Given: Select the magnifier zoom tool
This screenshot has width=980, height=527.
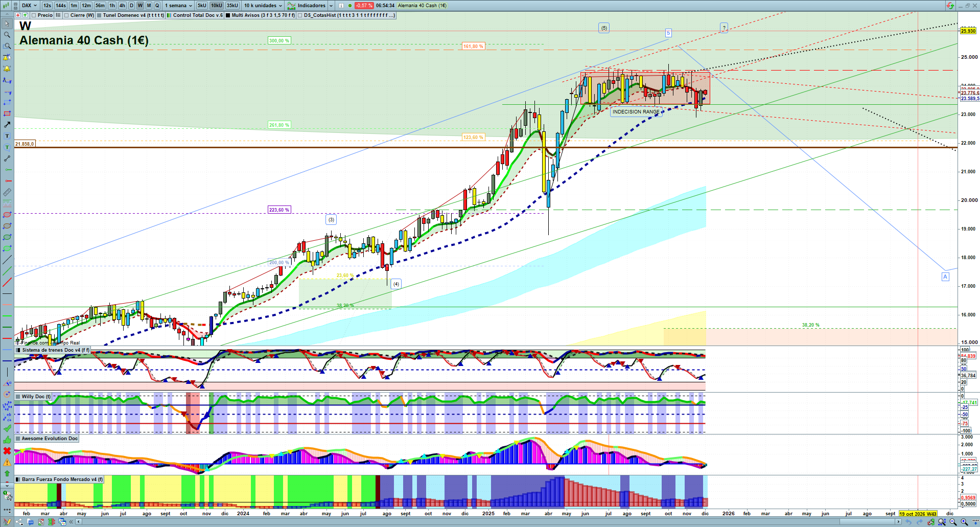Looking at the screenshot, I should tap(7, 35).
